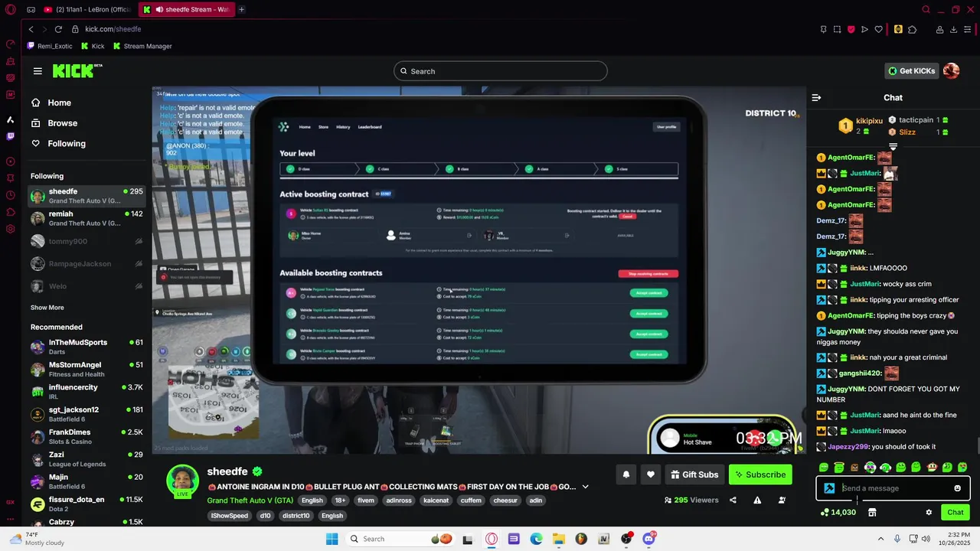Screen dimensions: 980x551
Task: Send message with the Chat button
Action: (955, 512)
